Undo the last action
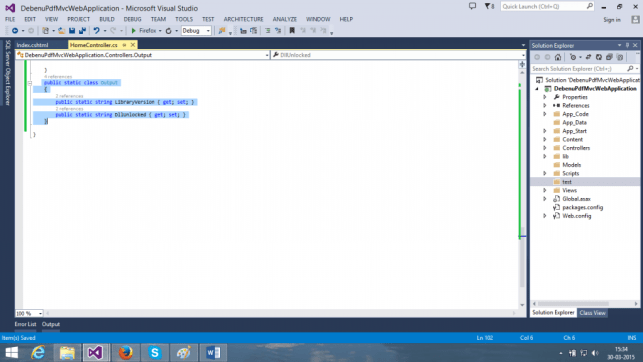The height and width of the screenshot is (362, 643). pyautogui.click(x=96, y=31)
